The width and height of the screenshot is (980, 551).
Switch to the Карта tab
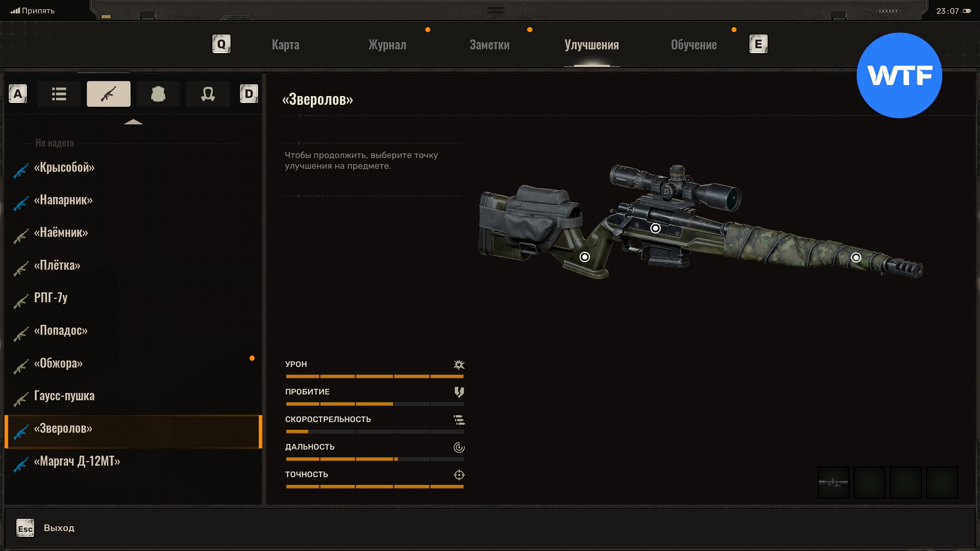click(x=286, y=45)
